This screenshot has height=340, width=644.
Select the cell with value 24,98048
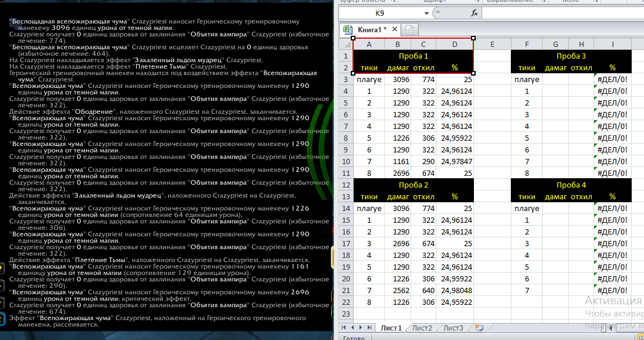pyautogui.click(x=455, y=290)
